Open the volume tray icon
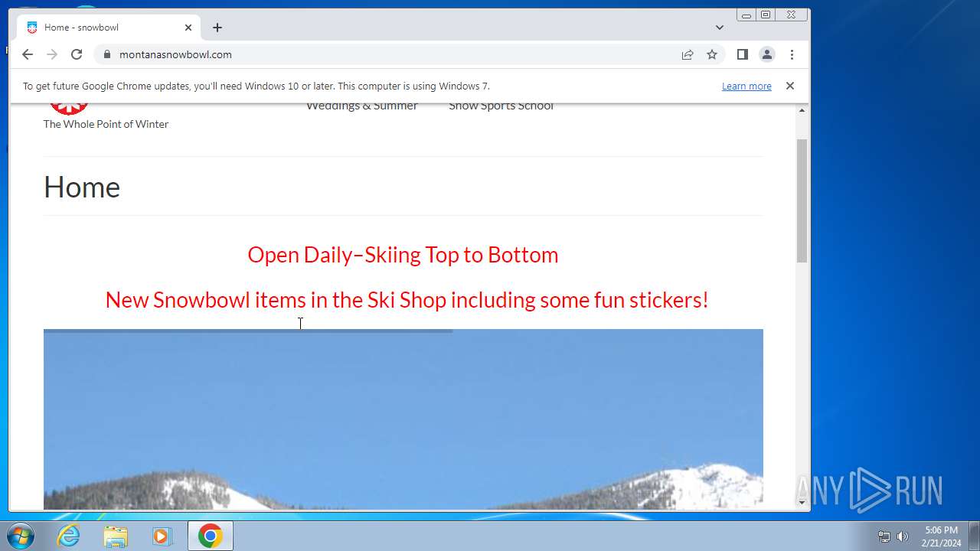This screenshot has width=980, height=551. click(x=903, y=536)
